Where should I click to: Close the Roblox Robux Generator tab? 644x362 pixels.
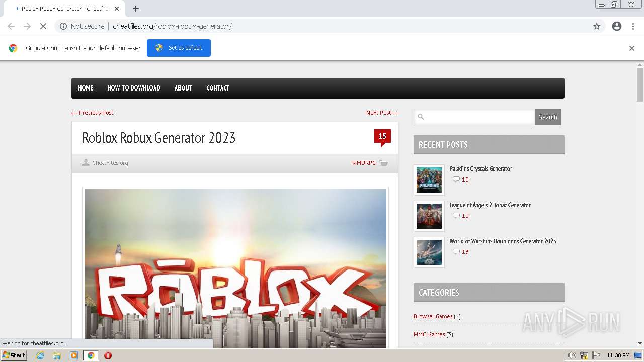tap(117, 9)
